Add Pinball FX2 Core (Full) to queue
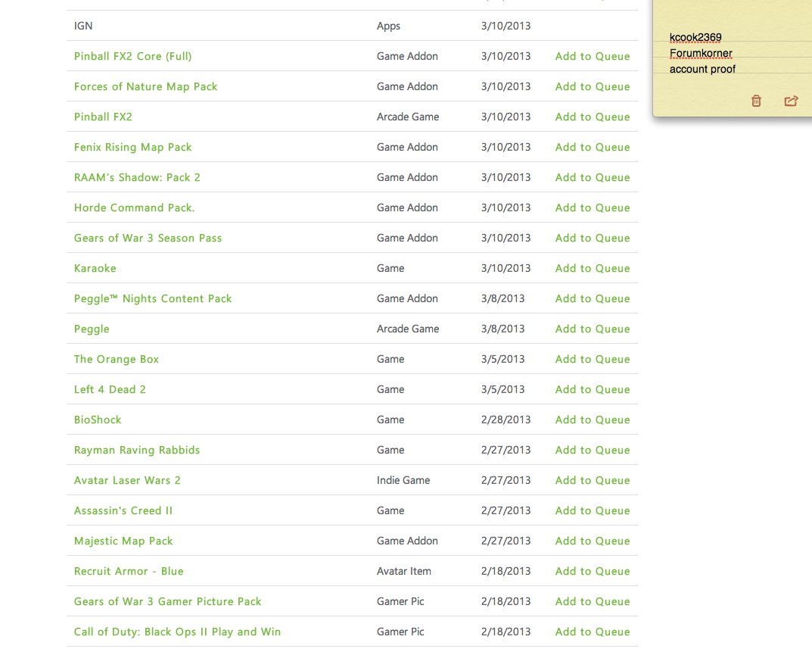This screenshot has height=652, width=812. click(593, 56)
